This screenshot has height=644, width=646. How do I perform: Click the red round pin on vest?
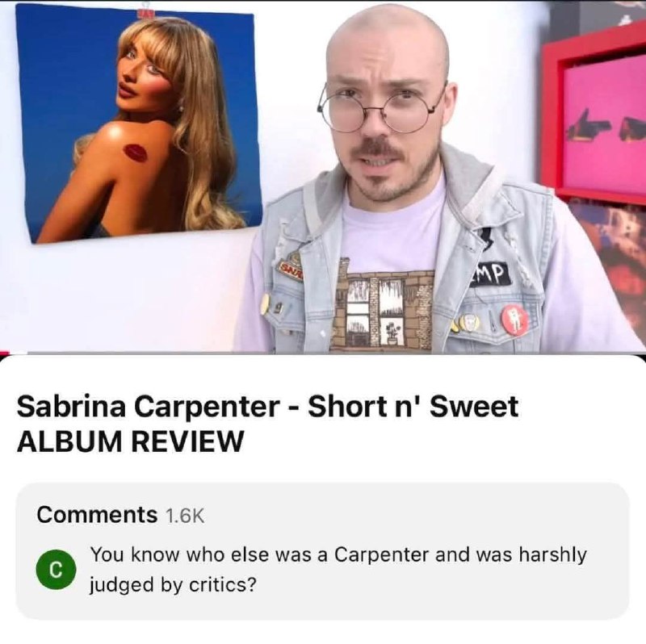[514, 320]
